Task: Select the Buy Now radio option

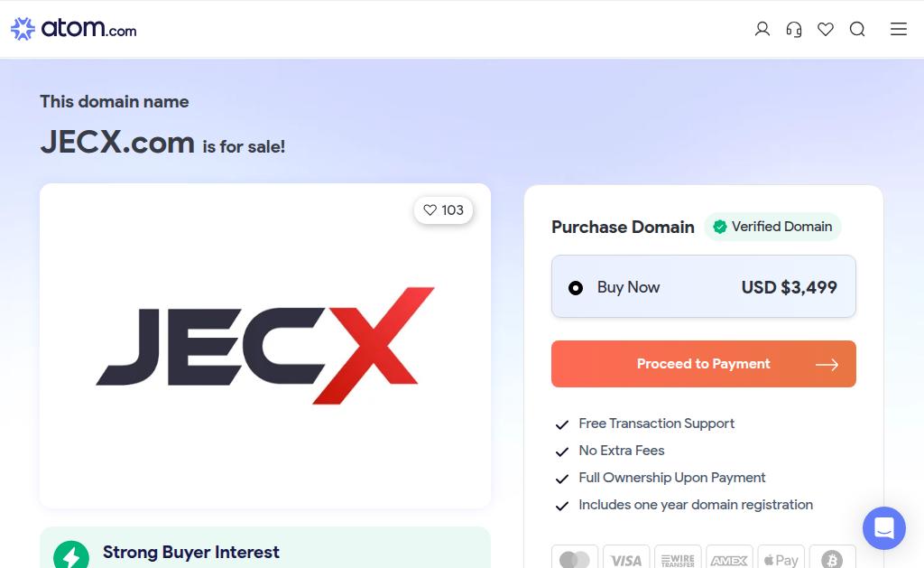Action: point(576,288)
